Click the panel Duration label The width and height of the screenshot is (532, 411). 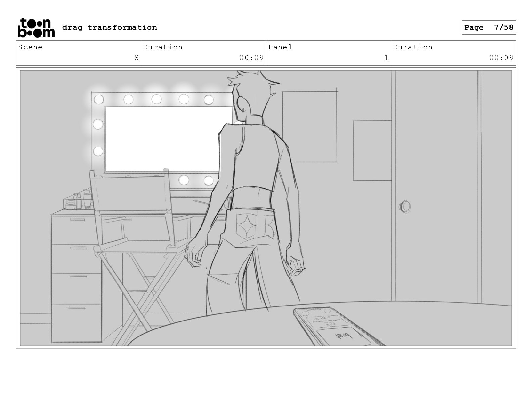point(413,47)
